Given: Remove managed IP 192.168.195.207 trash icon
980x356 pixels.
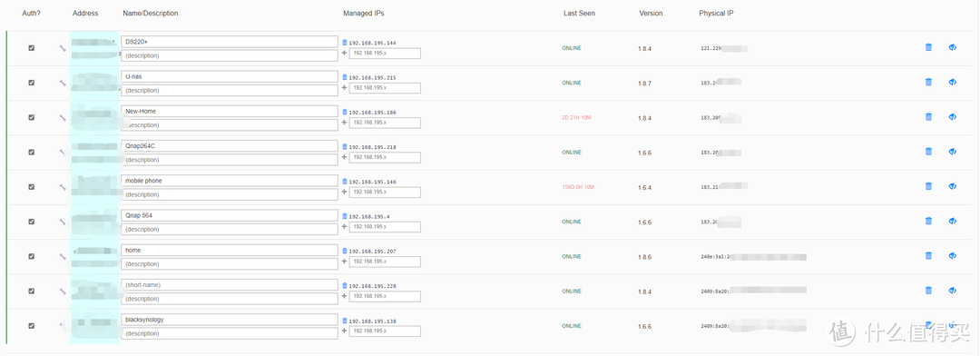Looking at the screenshot, I should (345, 251).
